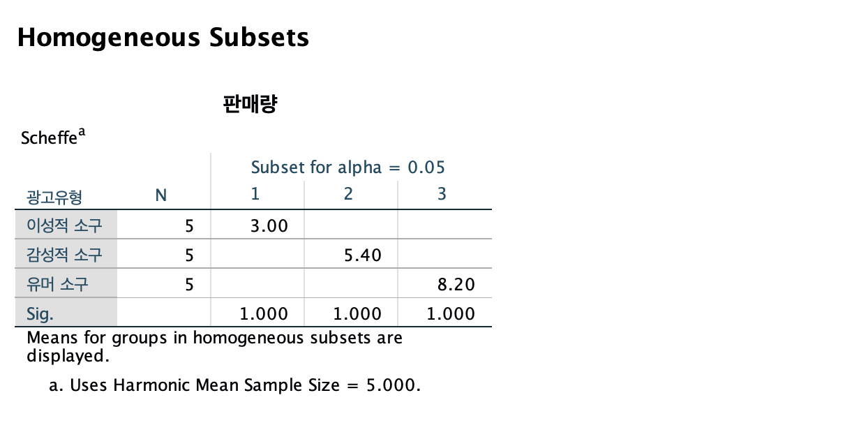This screenshot has height=423, width=868.
Task: Select the N column header
Action: click(161, 196)
